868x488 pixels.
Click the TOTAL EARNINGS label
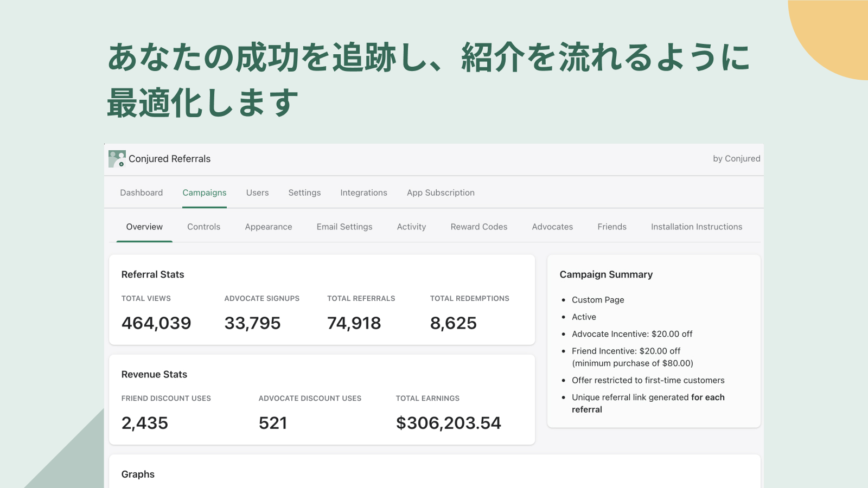(x=427, y=398)
